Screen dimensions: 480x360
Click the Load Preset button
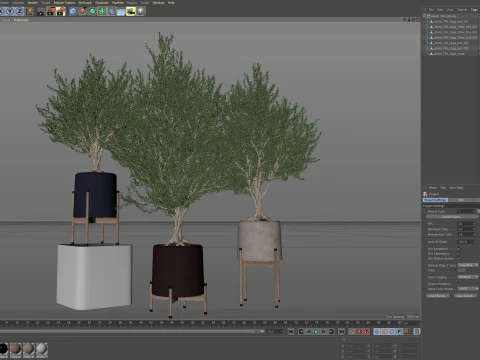[x=438, y=296]
